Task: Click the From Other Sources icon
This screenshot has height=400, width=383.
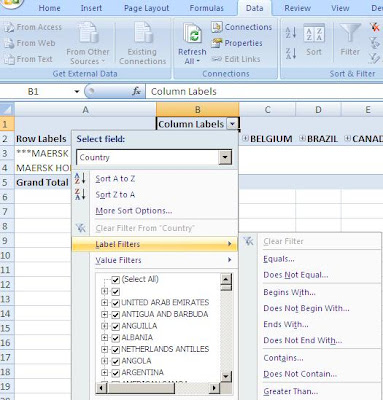Action: (87, 33)
